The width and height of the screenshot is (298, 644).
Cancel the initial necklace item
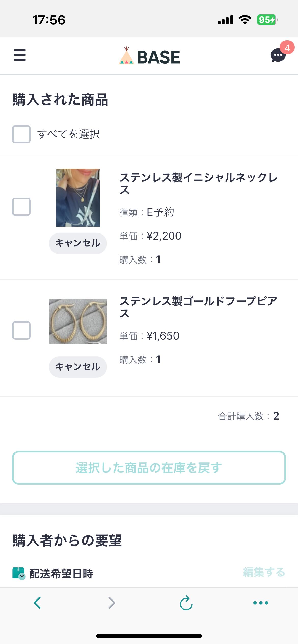coord(78,243)
